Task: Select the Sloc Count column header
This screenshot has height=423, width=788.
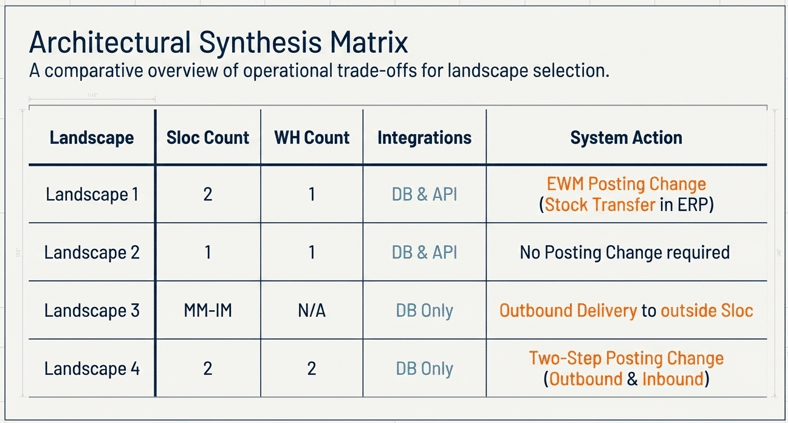Action: [207, 138]
